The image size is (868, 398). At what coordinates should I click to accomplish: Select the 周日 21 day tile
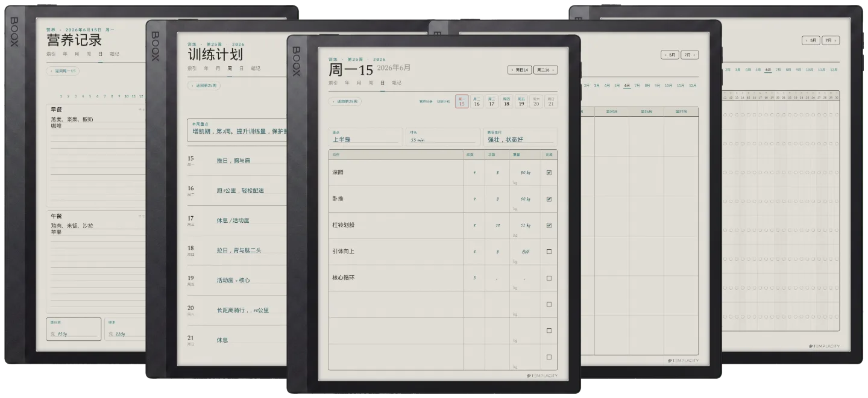[551, 102]
